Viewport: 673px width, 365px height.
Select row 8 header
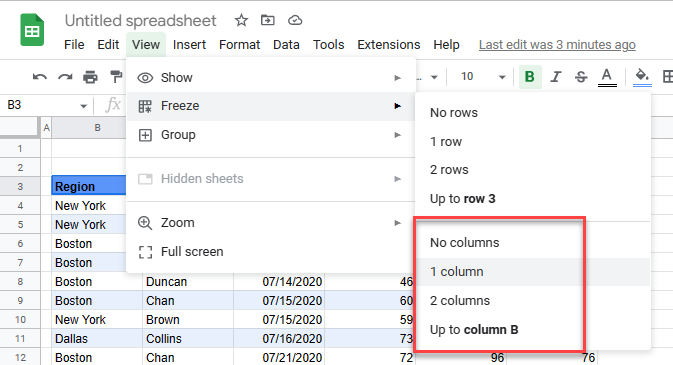(20, 282)
